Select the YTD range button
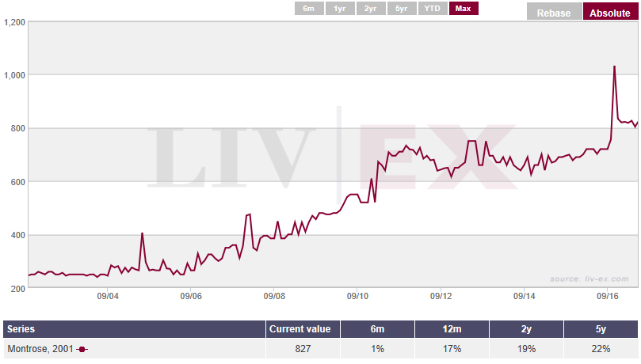641x364 pixels. click(x=433, y=9)
